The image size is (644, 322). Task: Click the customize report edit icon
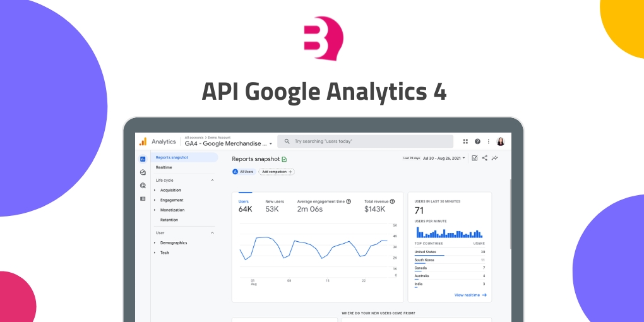(x=475, y=158)
